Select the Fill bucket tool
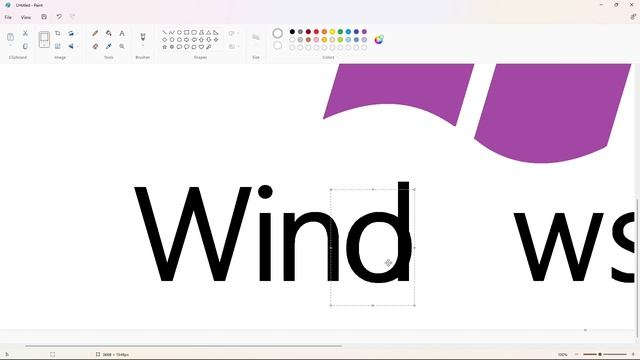Viewport: 640px width, 360px height. 109,33
